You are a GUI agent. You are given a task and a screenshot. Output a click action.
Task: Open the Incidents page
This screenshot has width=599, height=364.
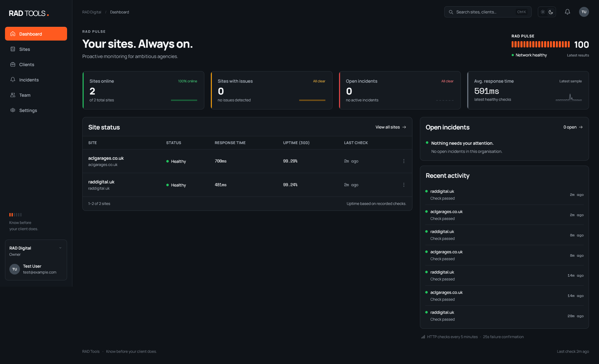[36, 80]
